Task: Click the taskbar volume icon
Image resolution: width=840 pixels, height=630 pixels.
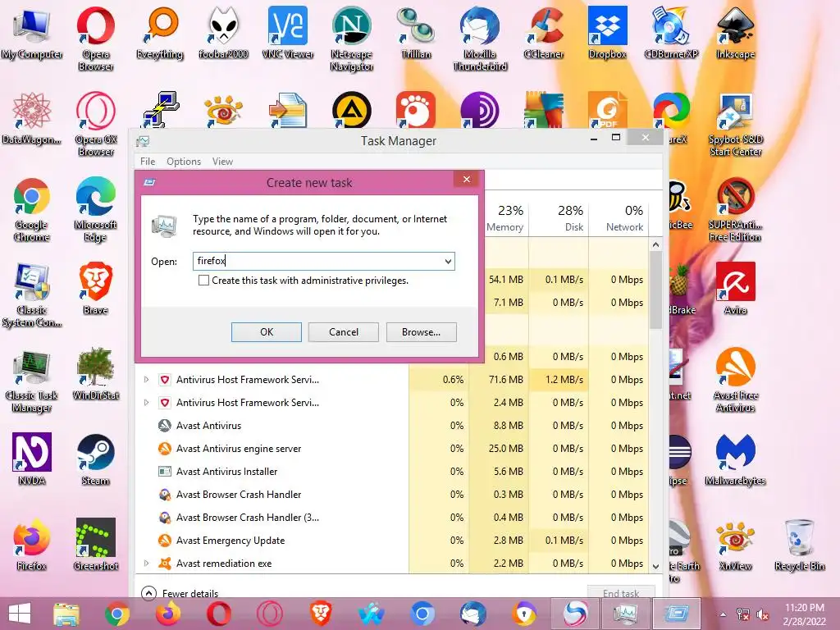Action: point(762,614)
